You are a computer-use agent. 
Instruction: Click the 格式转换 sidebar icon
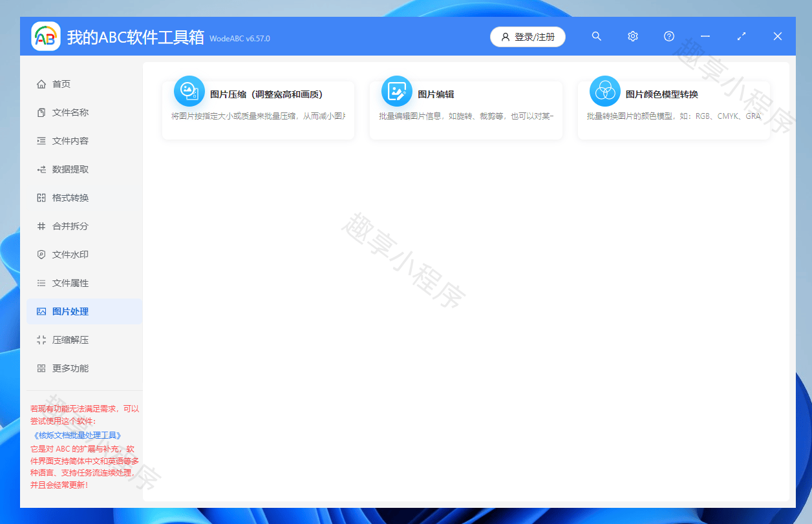pos(41,198)
